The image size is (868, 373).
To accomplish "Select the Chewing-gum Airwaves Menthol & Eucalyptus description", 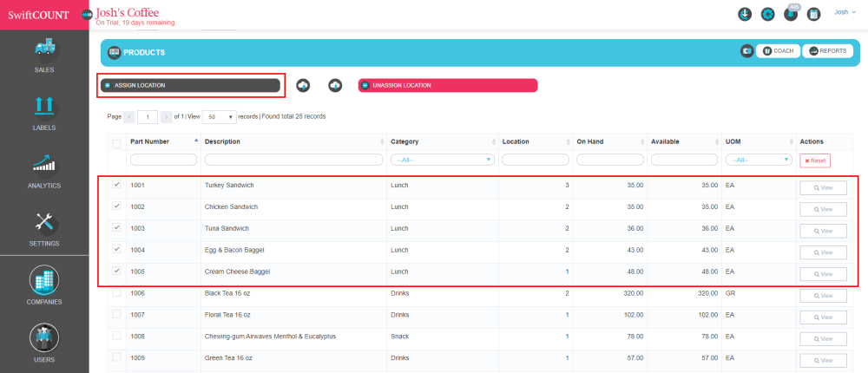I will coord(270,337).
